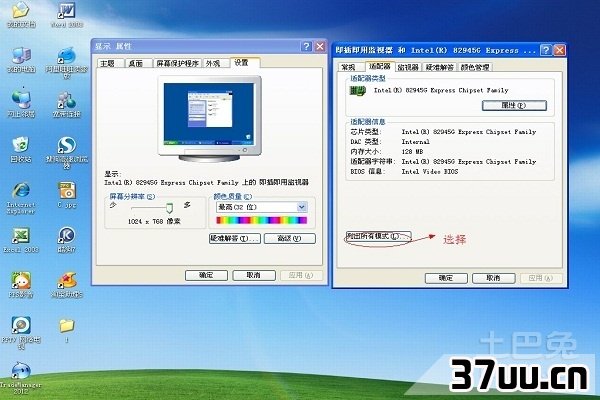The height and width of the screenshot is (400, 600).
Task: Switch to the 常规 (General) tab in adapter dialog
Action: pyautogui.click(x=349, y=67)
